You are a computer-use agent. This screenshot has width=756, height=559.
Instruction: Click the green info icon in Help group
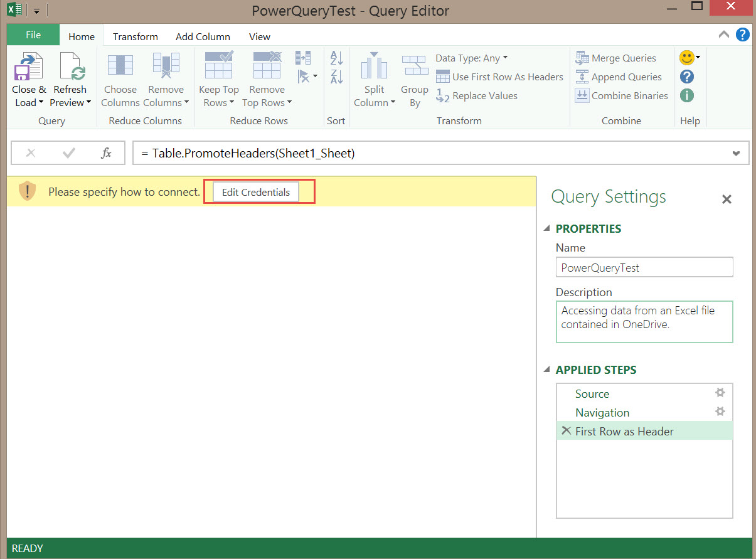pos(687,95)
